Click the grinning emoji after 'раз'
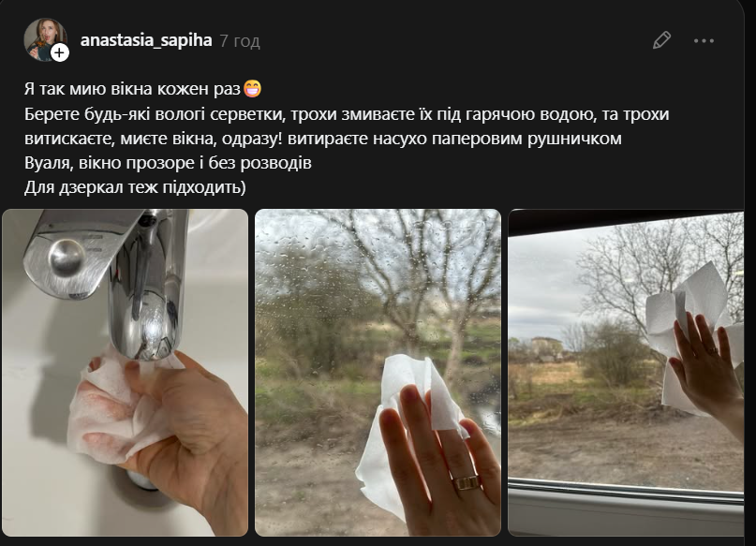This screenshot has height=546, width=756. (x=252, y=89)
